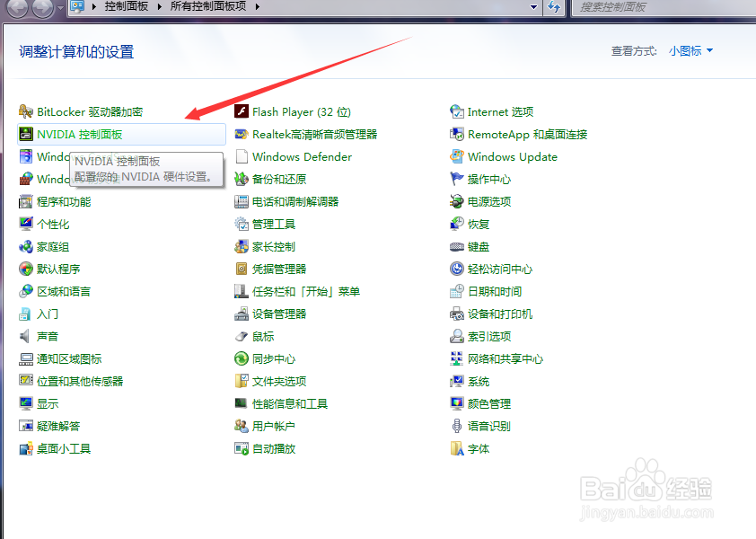
Task: Click the 键盘 keyboard icon
Action: (x=457, y=246)
